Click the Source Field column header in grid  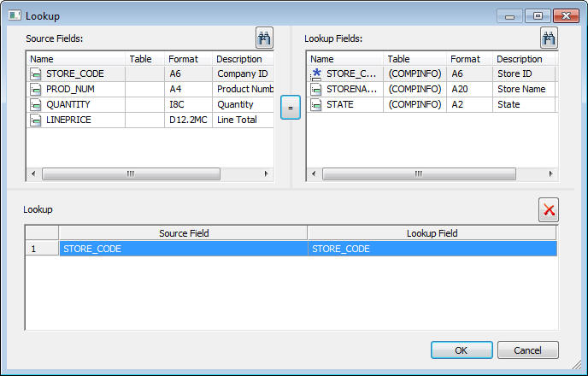click(184, 233)
